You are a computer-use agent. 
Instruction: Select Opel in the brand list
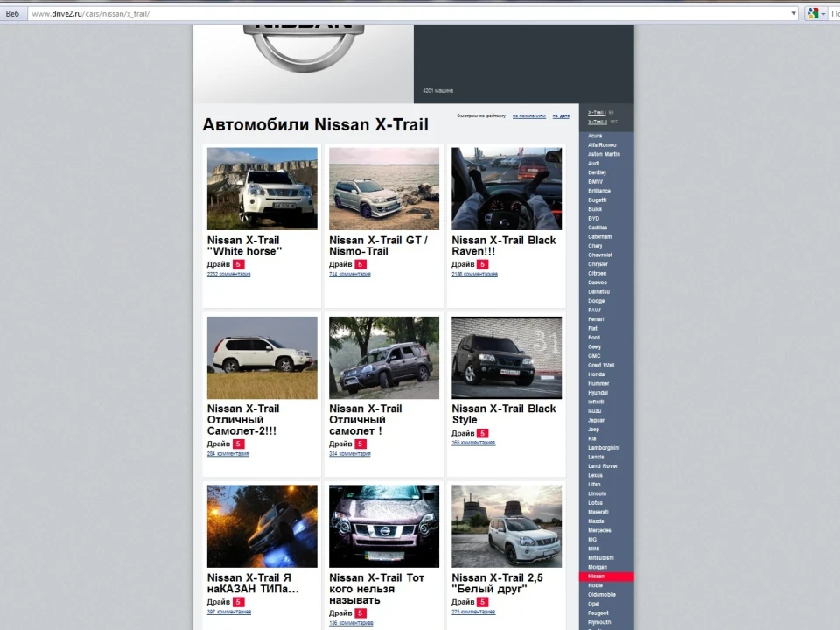pyautogui.click(x=593, y=604)
